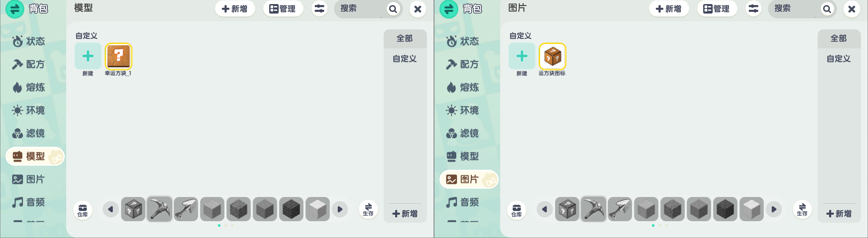Show previous hotbar page in right panel
Image resolution: width=868 pixels, height=238 pixels.
point(545,209)
